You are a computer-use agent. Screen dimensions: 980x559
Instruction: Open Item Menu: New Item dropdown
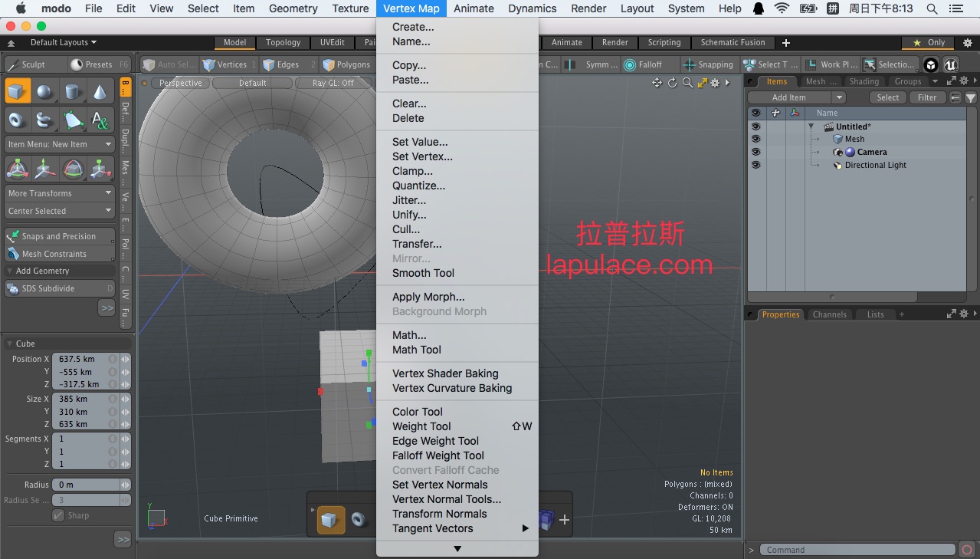60,144
